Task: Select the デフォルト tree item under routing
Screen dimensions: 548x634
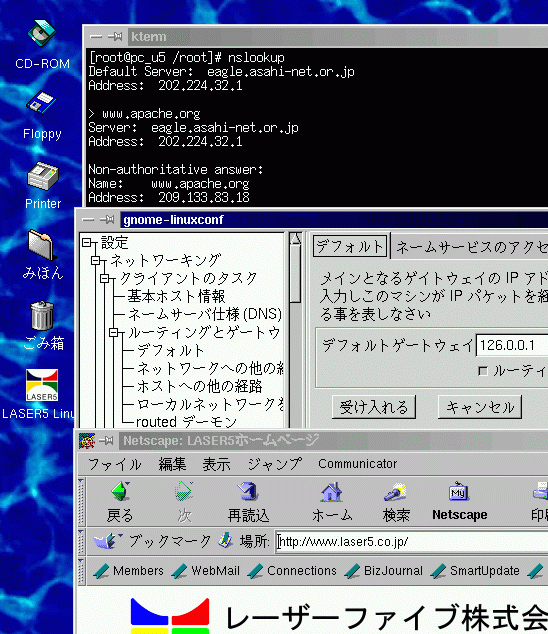Action: click(170, 350)
